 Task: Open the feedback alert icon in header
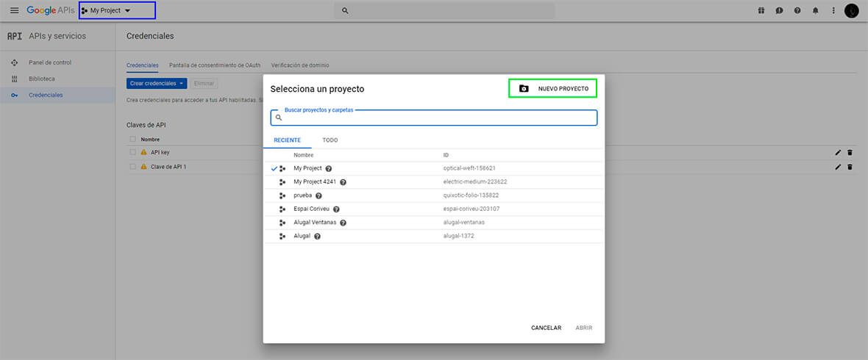[x=779, y=10]
